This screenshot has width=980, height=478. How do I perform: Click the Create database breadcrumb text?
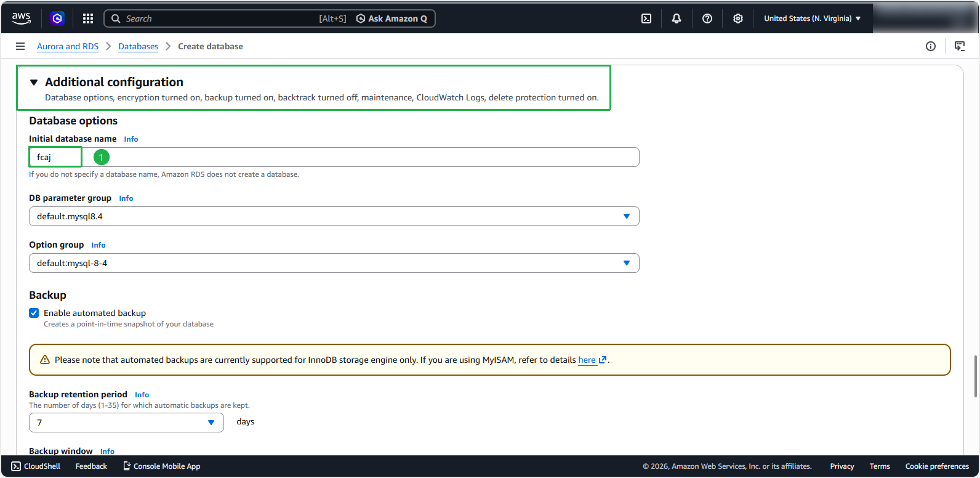tap(211, 46)
